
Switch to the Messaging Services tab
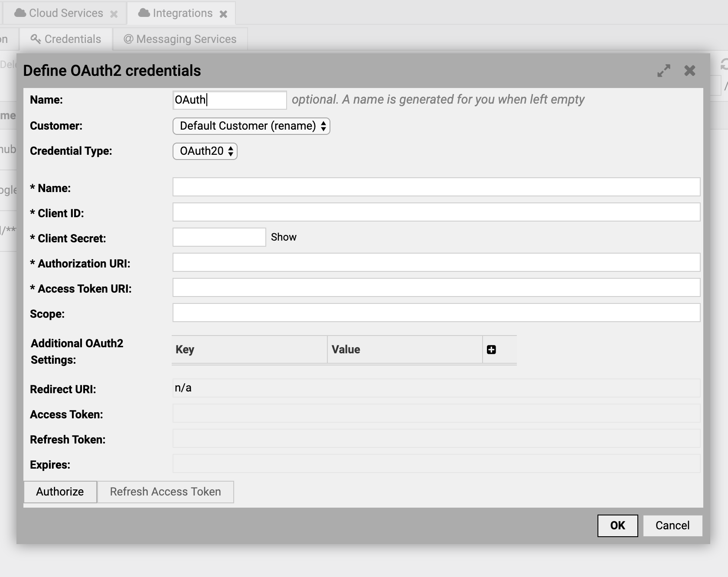point(186,39)
